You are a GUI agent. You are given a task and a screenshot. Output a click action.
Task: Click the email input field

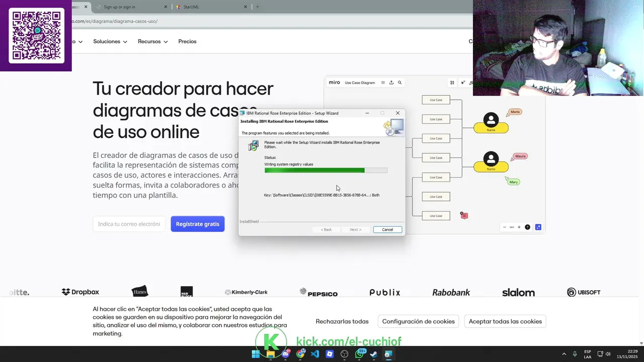tap(129, 224)
